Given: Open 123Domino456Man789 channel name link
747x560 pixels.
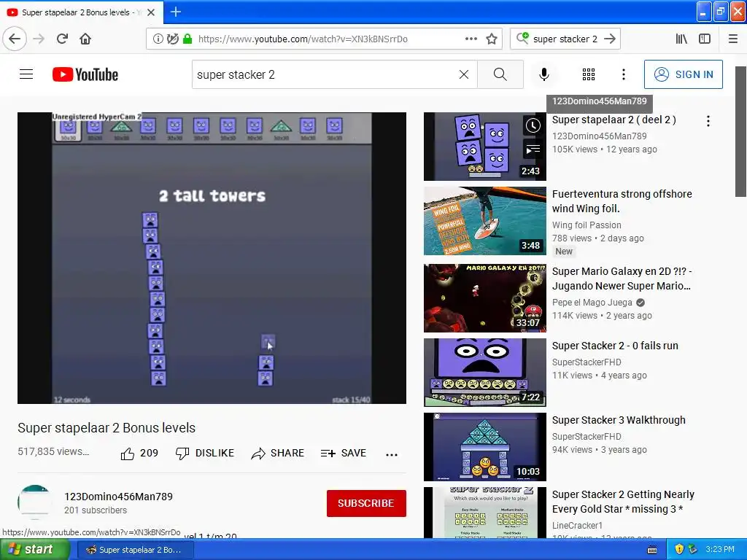Looking at the screenshot, I should coord(119,497).
